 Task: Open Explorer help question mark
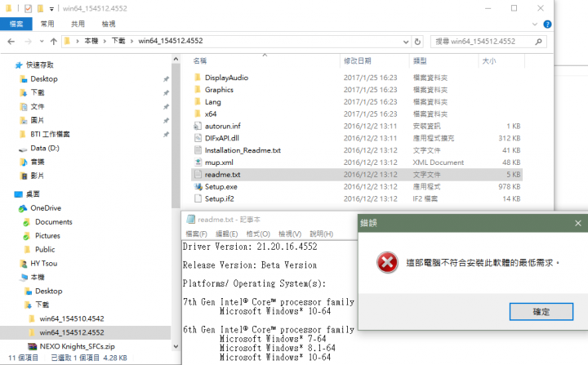point(547,24)
